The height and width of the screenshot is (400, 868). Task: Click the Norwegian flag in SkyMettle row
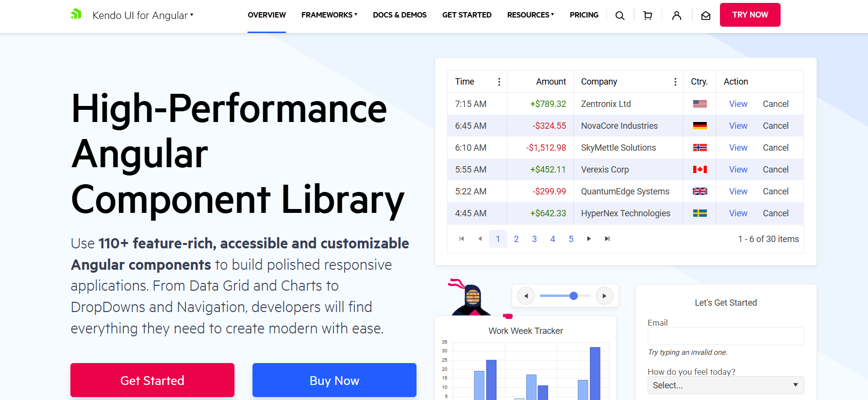[x=700, y=148]
